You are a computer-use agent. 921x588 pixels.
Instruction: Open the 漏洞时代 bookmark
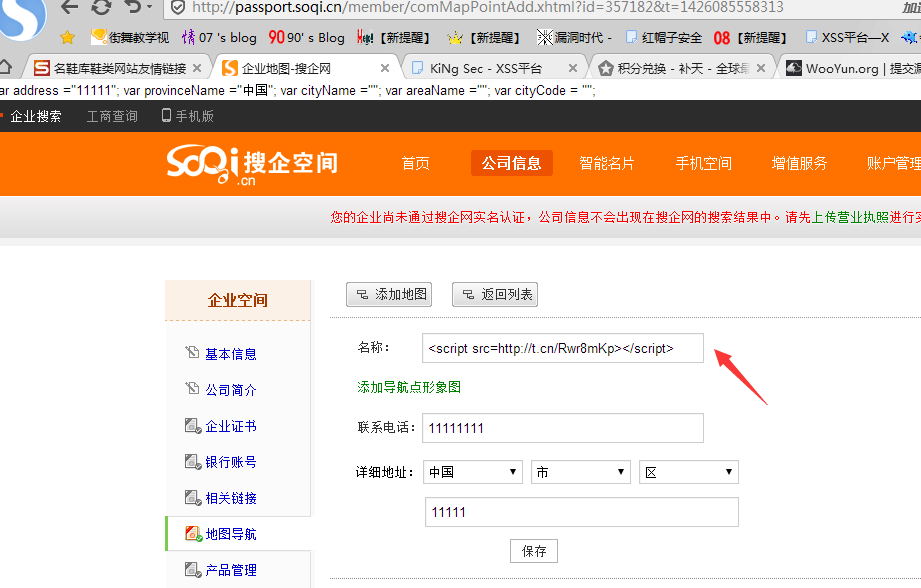[x=574, y=38]
